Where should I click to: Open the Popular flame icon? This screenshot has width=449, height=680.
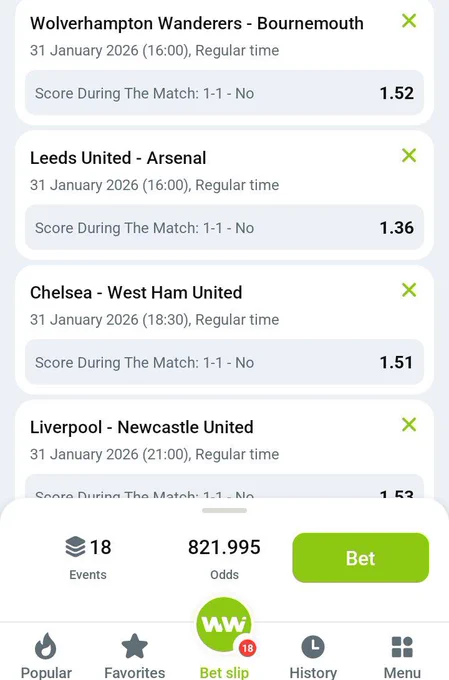click(x=46, y=646)
